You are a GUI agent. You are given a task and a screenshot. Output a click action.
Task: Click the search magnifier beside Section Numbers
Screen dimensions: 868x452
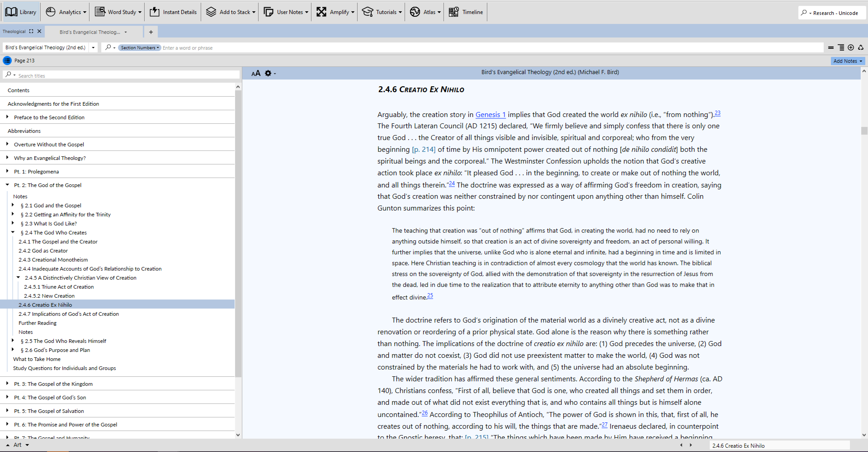(108, 47)
